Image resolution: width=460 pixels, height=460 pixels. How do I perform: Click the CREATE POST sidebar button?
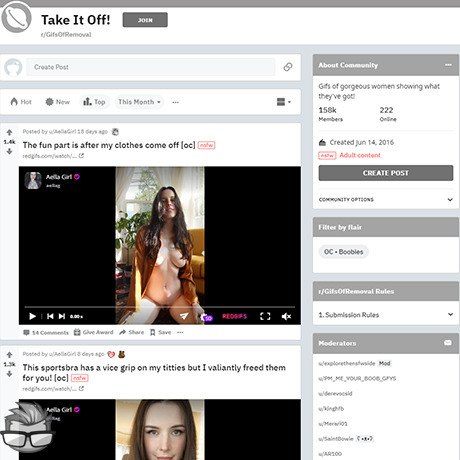[386, 173]
